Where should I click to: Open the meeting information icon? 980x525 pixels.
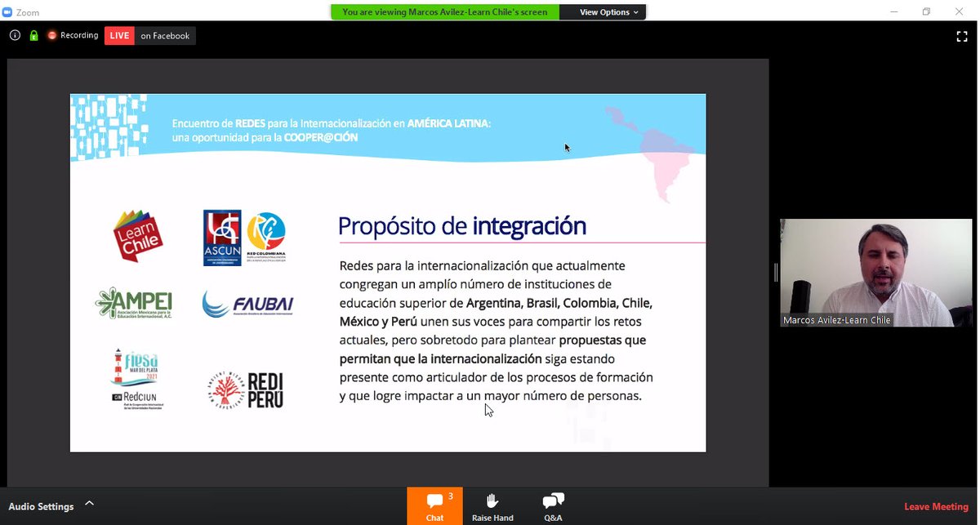[15, 35]
